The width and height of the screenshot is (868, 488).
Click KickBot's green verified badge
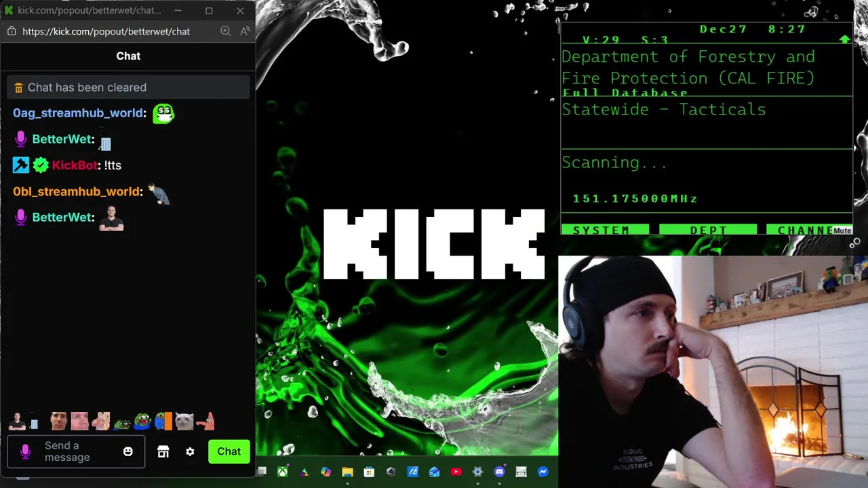41,165
